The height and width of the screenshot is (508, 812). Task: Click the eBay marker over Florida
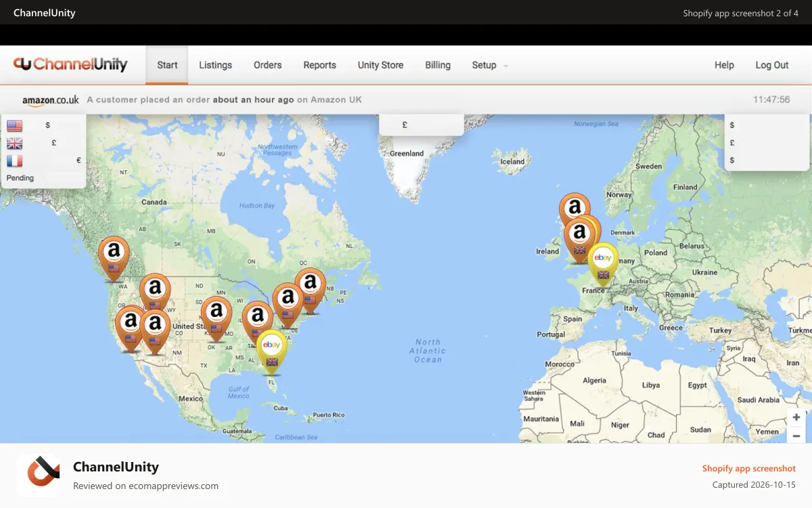(271, 352)
